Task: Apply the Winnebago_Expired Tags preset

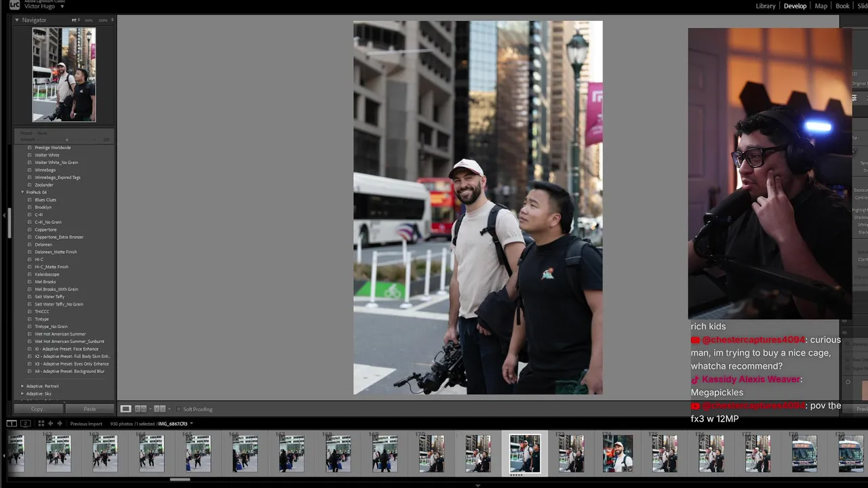Action: pos(58,178)
